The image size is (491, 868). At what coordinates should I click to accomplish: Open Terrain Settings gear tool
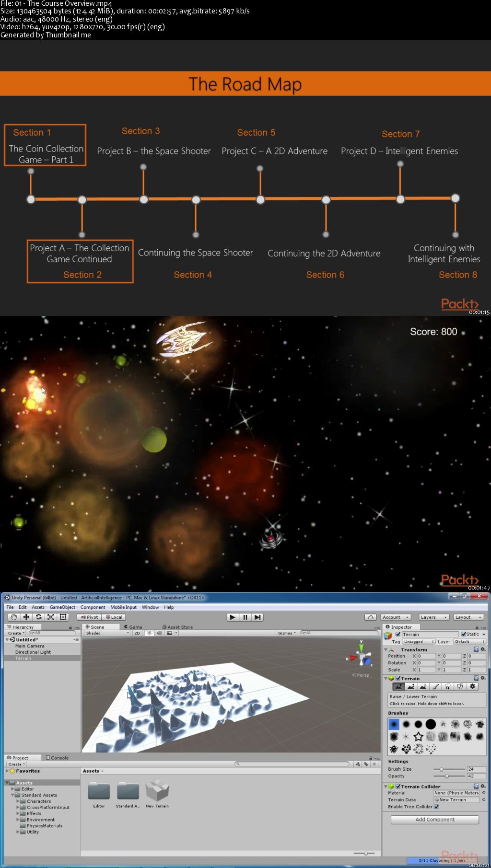point(472,686)
